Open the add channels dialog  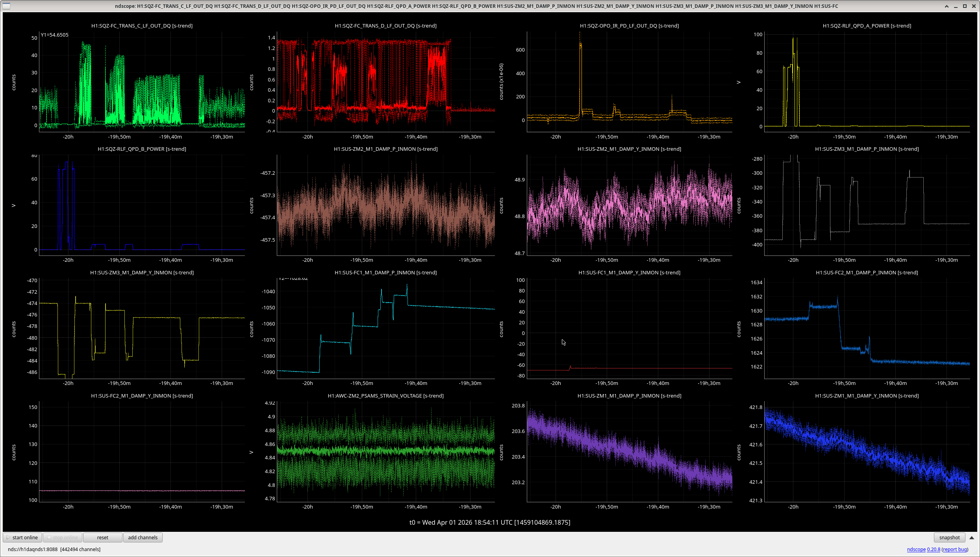click(x=143, y=537)
